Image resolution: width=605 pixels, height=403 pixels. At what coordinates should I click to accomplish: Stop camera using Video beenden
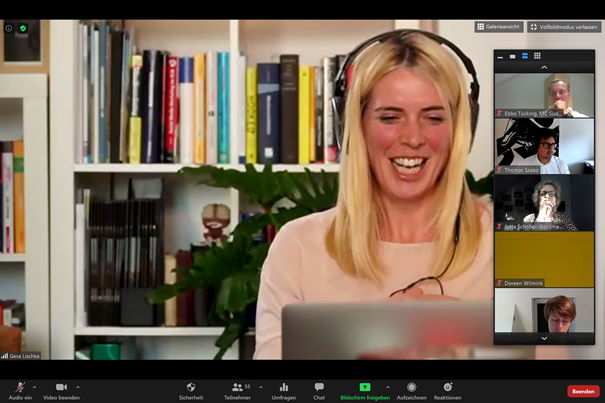60,388
